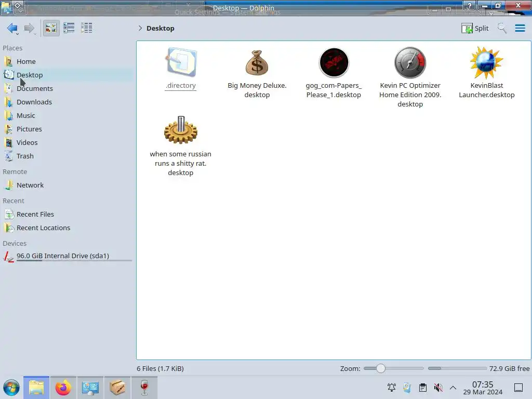Launch Firefox from the taskbar
The width and height of the screenshot is (532, 399).
63,388
